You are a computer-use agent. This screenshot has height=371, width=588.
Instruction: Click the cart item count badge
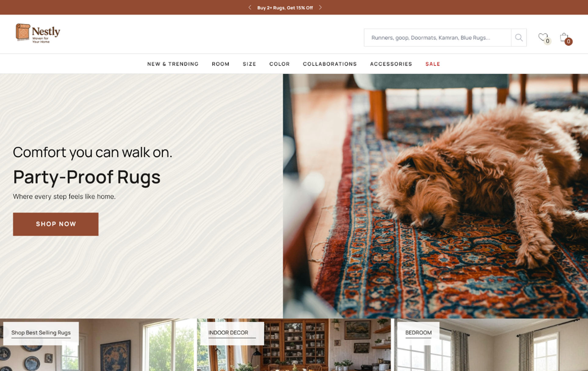(x=568, y=41)
